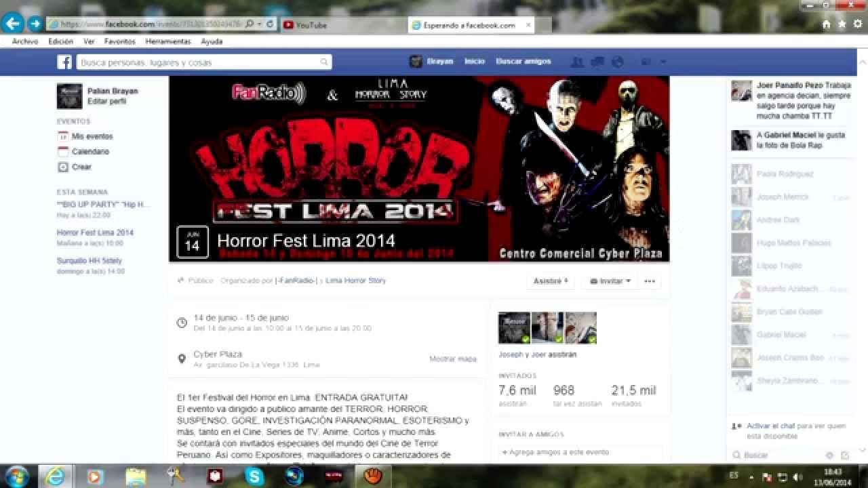Viewport: 868px width, 488px height.
Task: Open the browser Favorites star icon
Action: pyautogui.click(x=842, y=24)
